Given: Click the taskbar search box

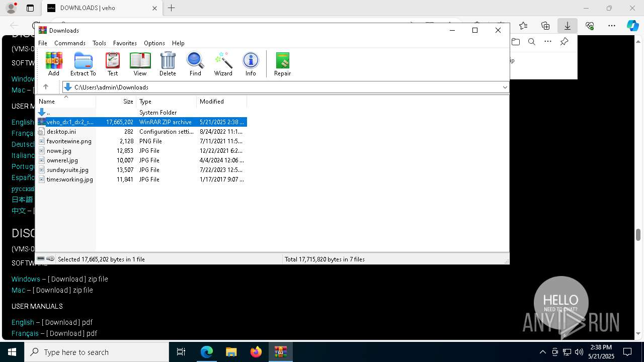Looking at the screenshot, I should tap(97, 352).
